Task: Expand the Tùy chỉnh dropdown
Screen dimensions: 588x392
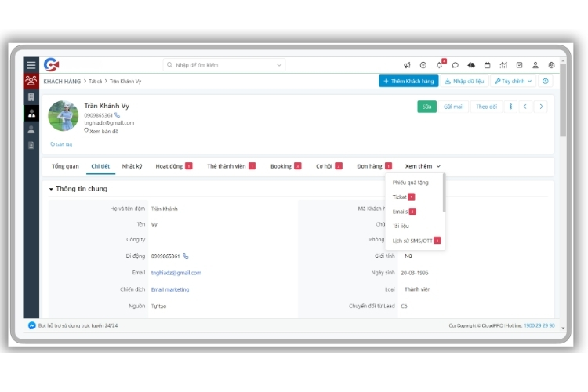Action: tap(513, 81)
